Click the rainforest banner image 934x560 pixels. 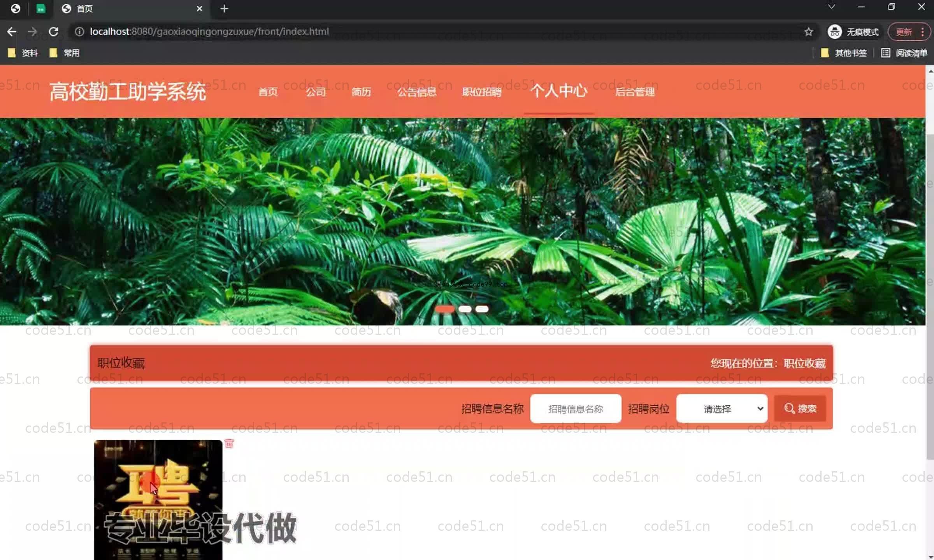(x=463, y=222)
